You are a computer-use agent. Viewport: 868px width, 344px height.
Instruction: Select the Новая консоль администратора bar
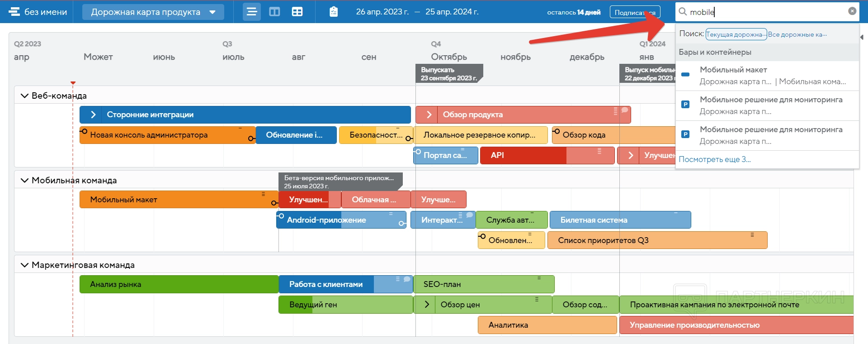(x=168, y=135)
